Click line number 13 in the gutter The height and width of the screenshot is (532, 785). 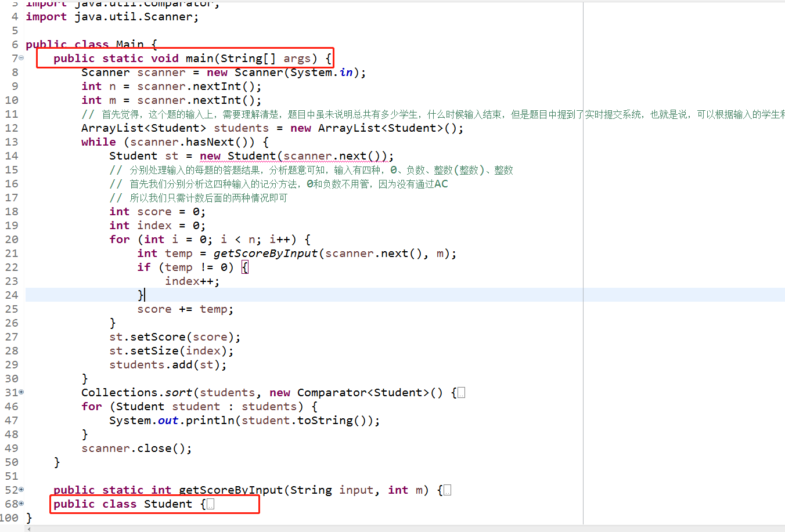click(12, 142)
